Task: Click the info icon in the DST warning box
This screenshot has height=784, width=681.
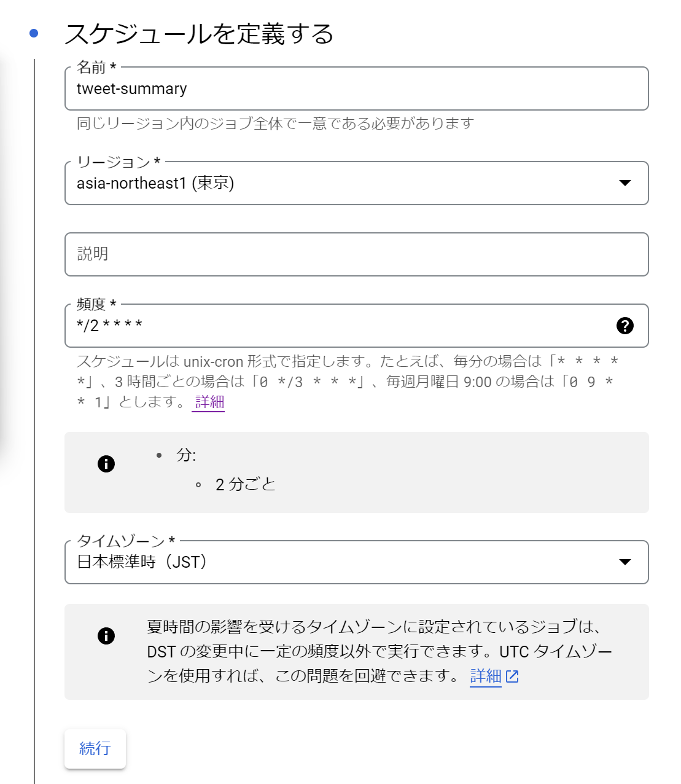Action: point(106,635)
